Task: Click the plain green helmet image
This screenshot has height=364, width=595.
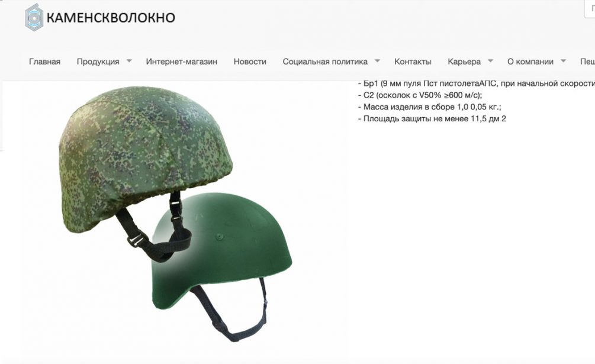Action: [222, 265]
